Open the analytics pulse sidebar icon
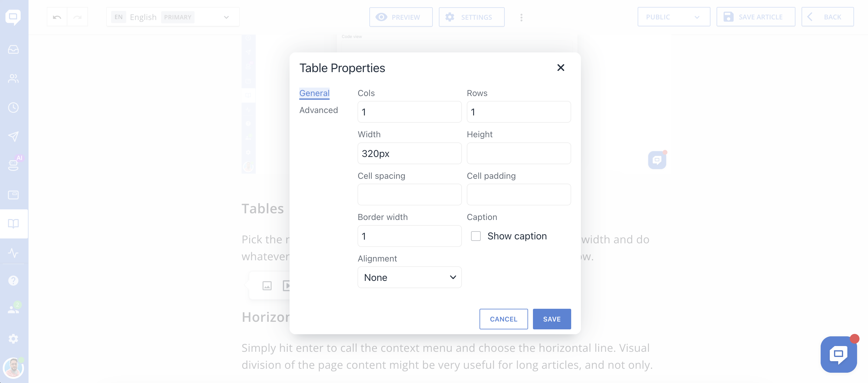Screen dimensions: 868x383 [x=13, y=253]
